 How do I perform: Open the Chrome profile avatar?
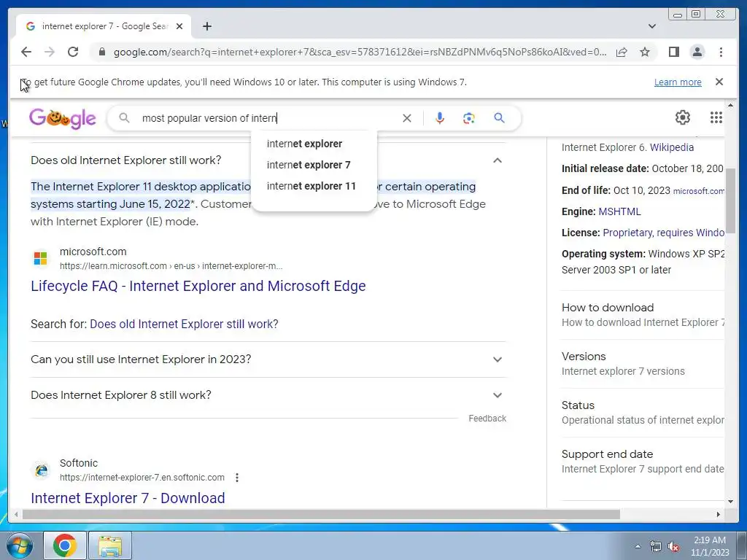[x=697, y=52]
